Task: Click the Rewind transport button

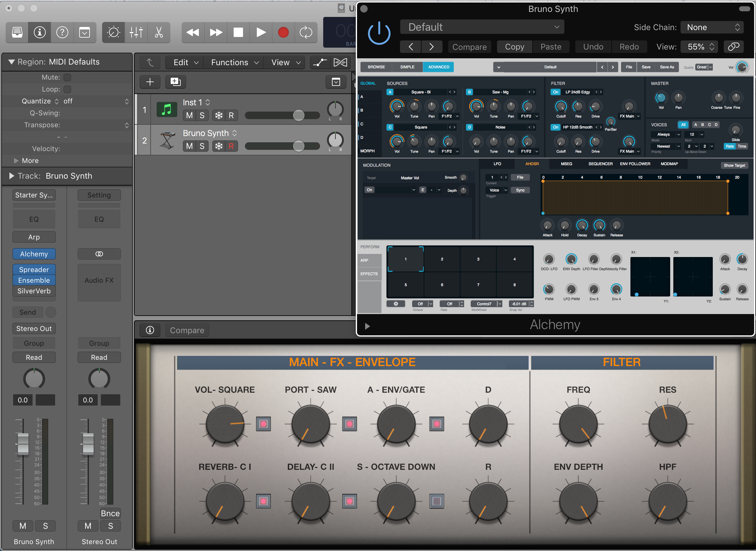Action: click(193, 32)
